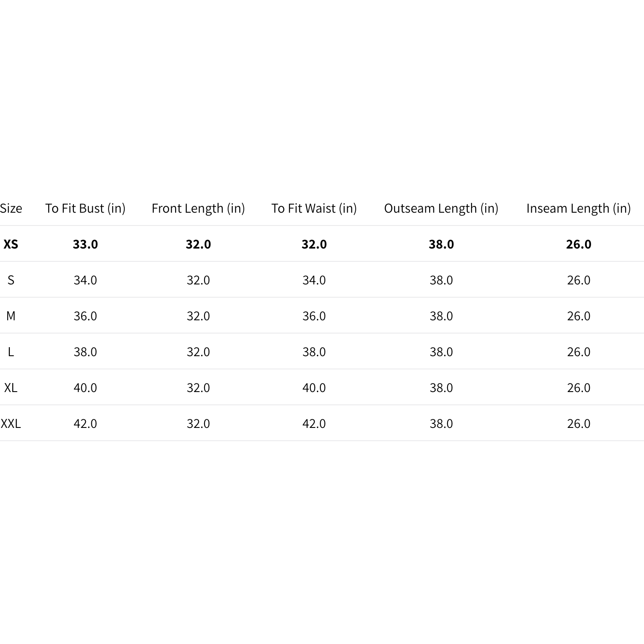This screenshot has width=644, height=644.
Task: Click the XXL inseam value 26.0
Action: tap(579, 424)
